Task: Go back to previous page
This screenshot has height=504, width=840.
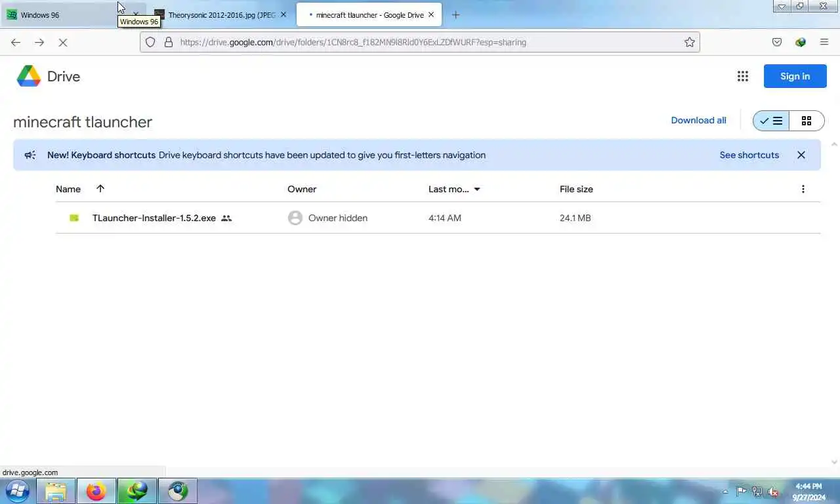Action: tap(16, 42)
